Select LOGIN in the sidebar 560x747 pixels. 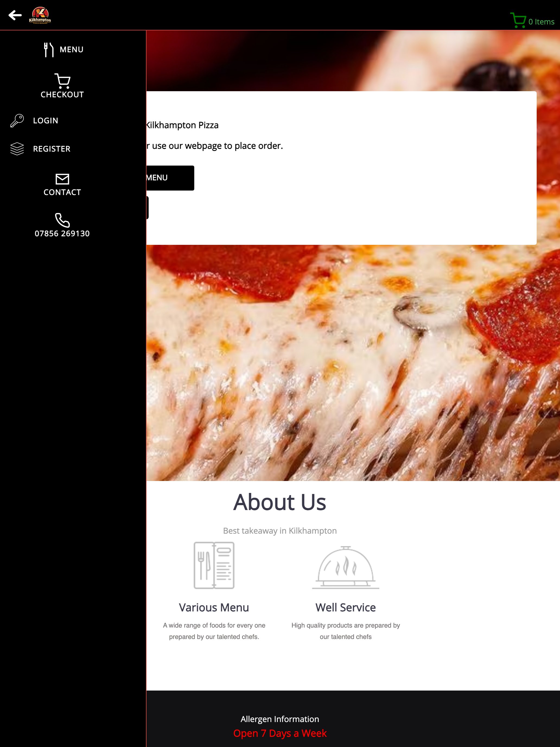coord(46,121)
